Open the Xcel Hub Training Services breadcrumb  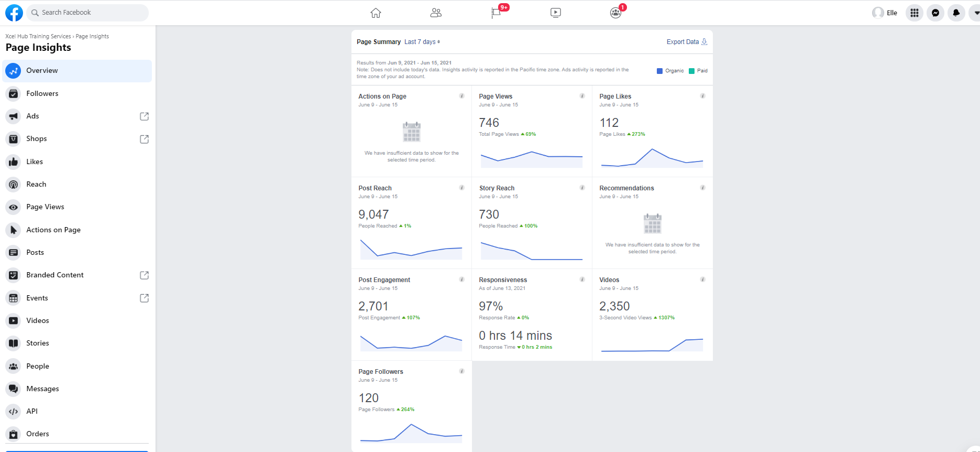[38, 36]
